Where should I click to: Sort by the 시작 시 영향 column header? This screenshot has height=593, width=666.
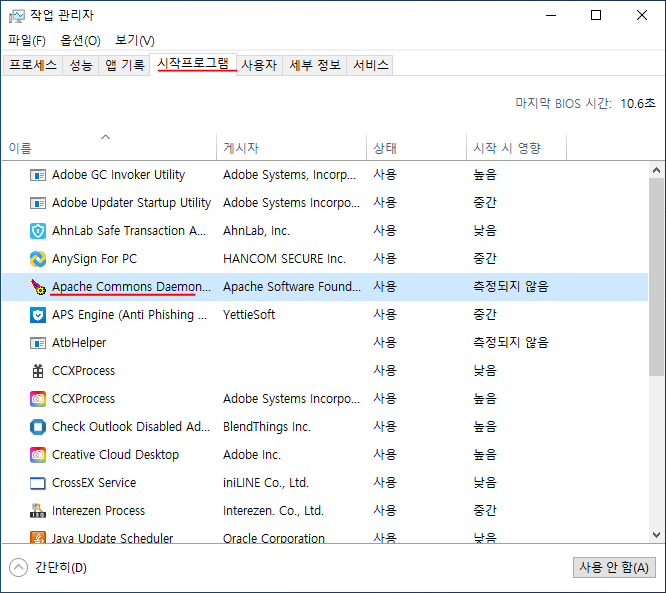tap(516, 147)
